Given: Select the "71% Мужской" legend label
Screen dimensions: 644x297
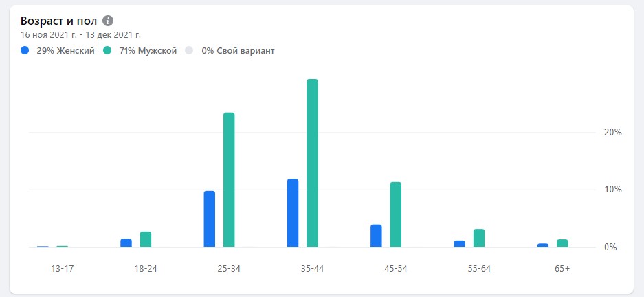Looking at the screenshot, I should pos(148,50).
